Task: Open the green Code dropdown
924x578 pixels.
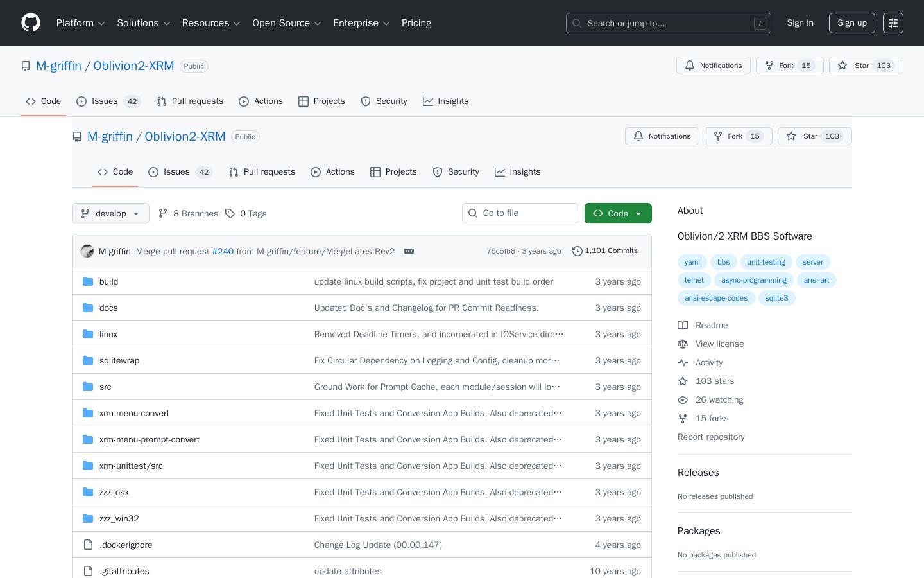Action: [x=618, y=213]
